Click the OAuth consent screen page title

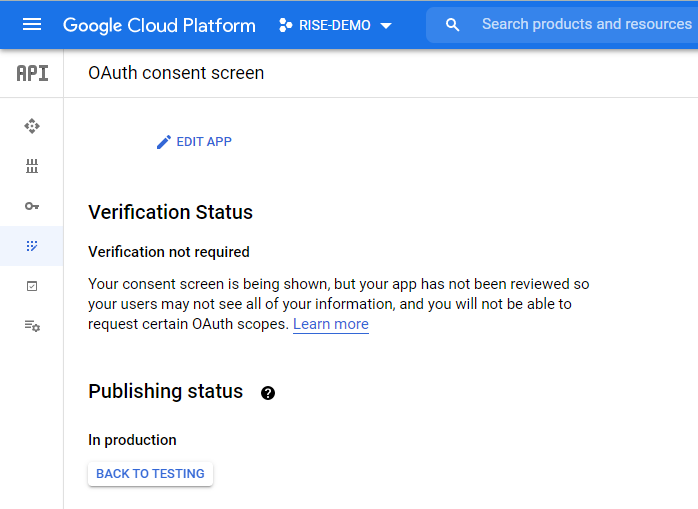[x=176, y=73]
